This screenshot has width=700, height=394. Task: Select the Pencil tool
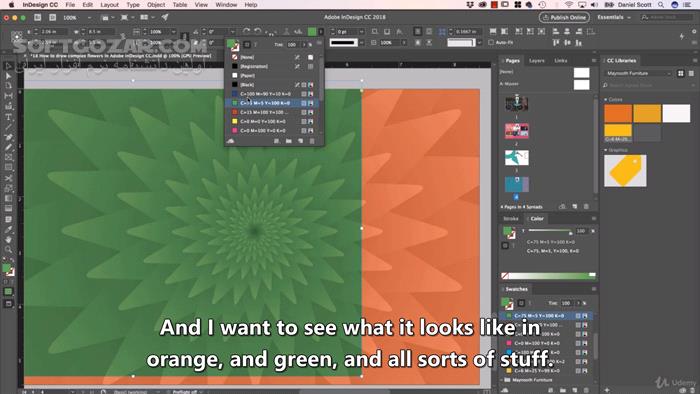pyautogui.click(x=8, y=147)
